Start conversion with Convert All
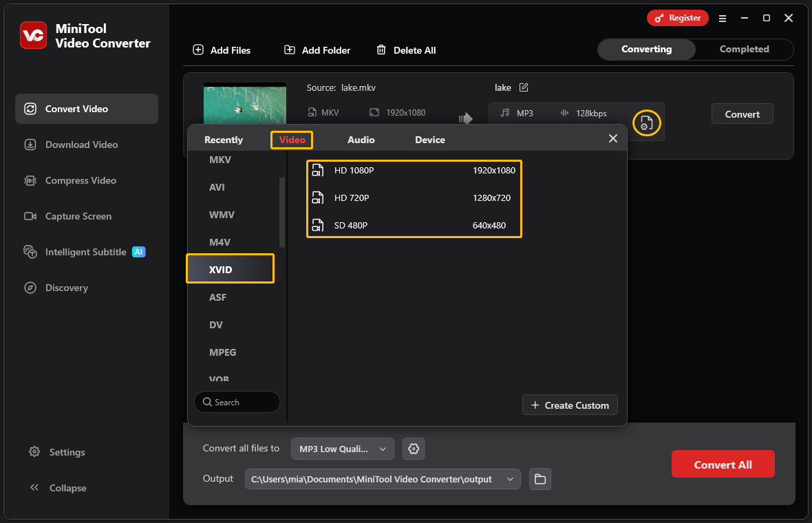812x523 pixels. tap(723, 464)
